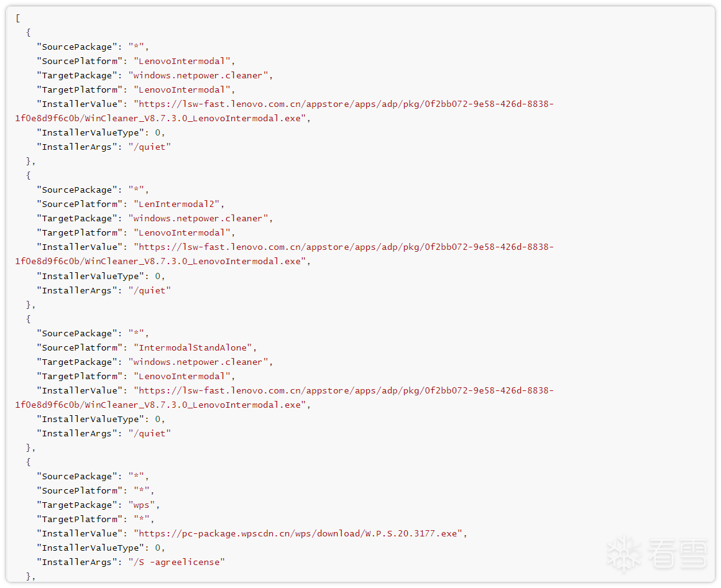Screen dimensions: 721x588
Task: Click the second entry's "/quiet" value
Action: tap(149, 290)
